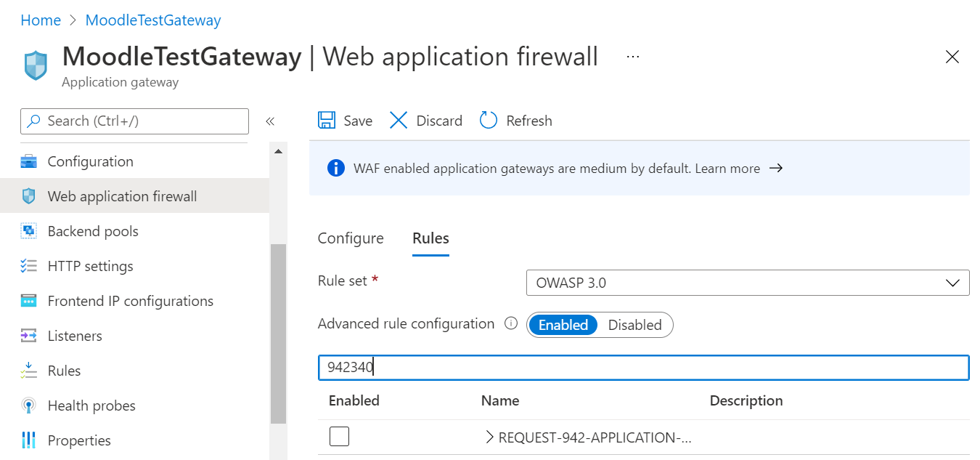The image size is (980, 460).
Task: Expand the REQUEST-942-APPLICATION rule group
Action: 489,437
